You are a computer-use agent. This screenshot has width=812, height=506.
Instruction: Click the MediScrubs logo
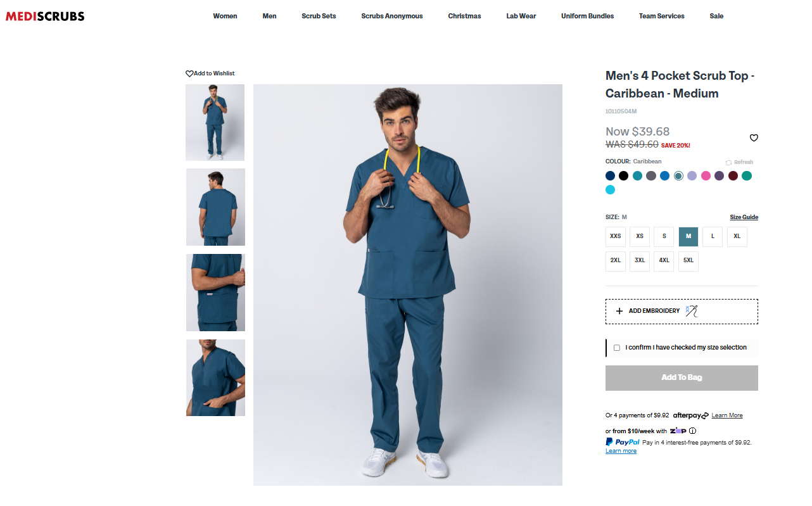[x=45, y=16]
